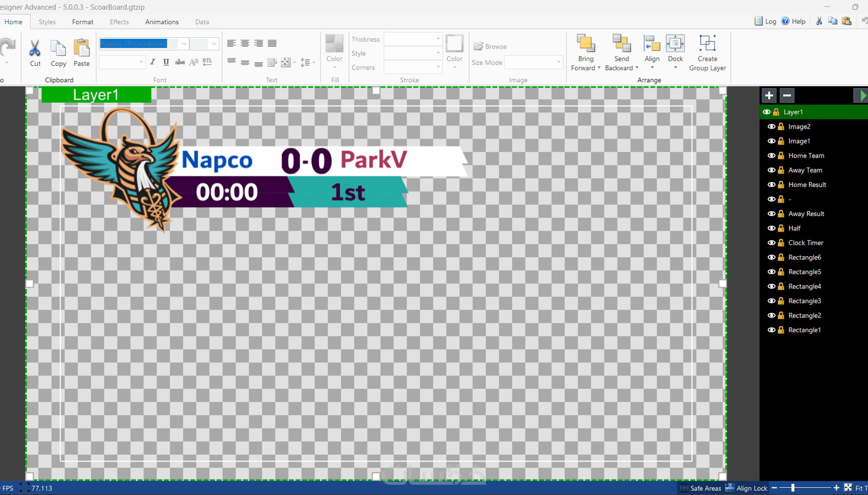Viewport: 868px width, 495px height.
Task: Toggle visibility of Layer1
Action: pyautogui.click(x=766, y=112)
